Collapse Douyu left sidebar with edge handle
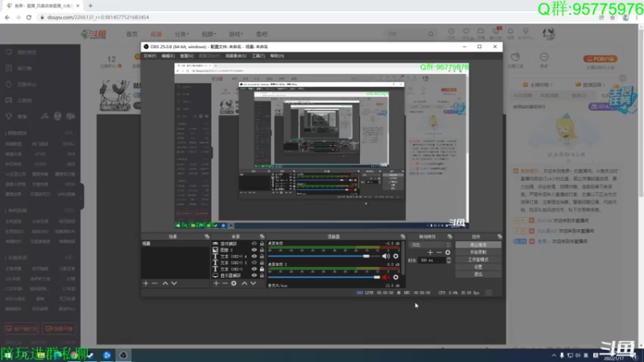 pos(82,196)
